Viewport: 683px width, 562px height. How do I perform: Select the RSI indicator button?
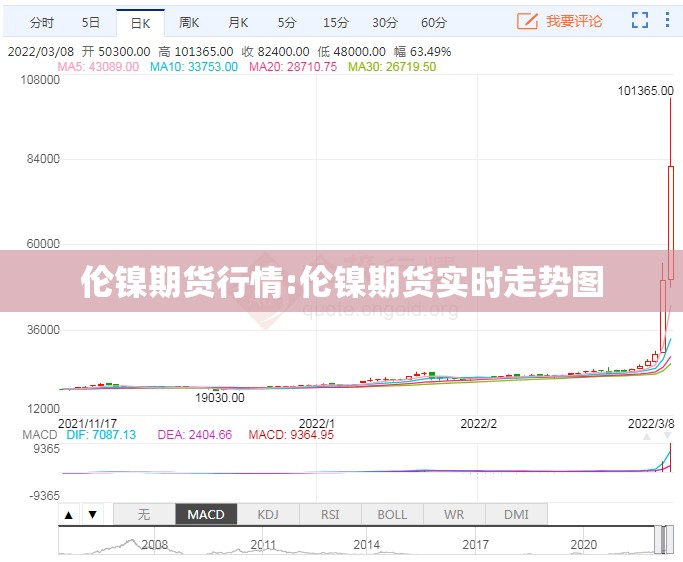click(330, 515)
